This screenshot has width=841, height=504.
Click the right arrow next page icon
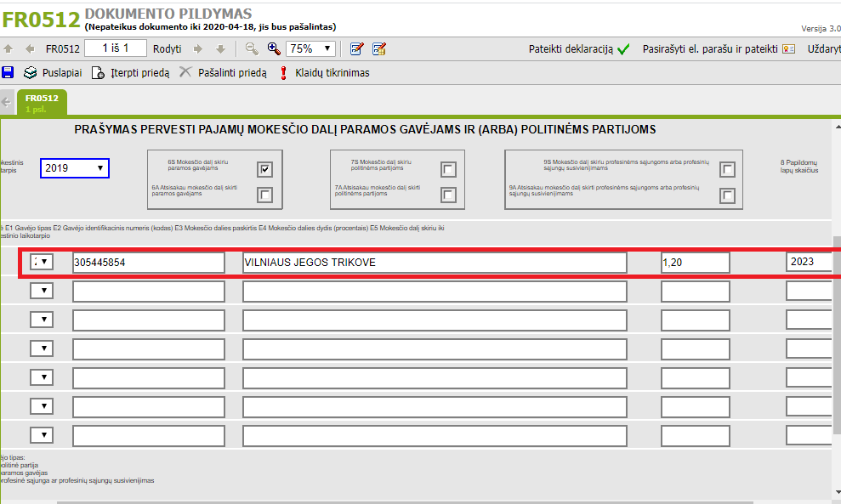tap(198, 48)
